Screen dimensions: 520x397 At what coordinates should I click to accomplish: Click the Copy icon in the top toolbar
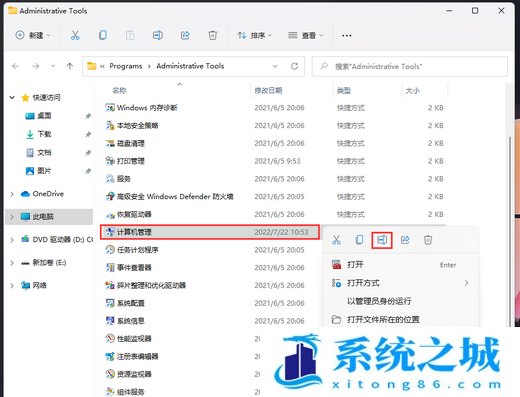point(103,35)
